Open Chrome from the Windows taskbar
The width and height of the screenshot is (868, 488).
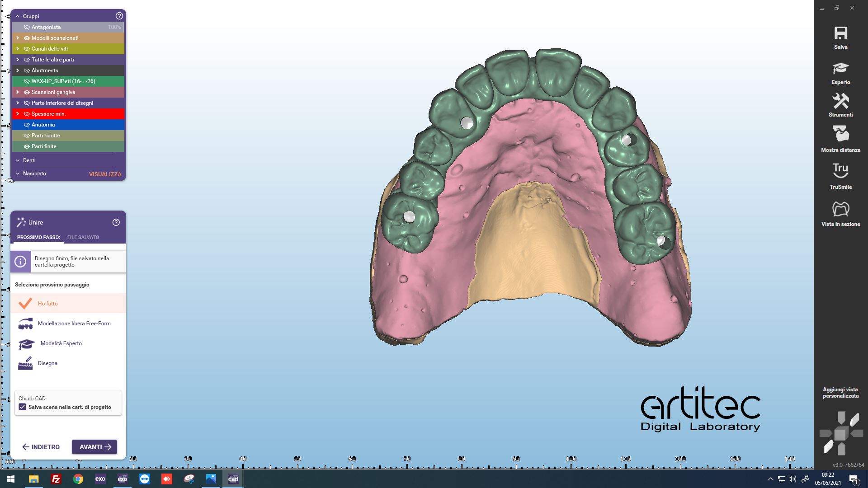78,479
